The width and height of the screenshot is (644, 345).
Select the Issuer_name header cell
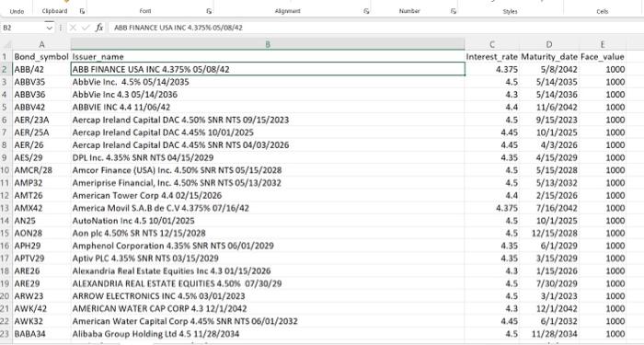pos(268,57)
